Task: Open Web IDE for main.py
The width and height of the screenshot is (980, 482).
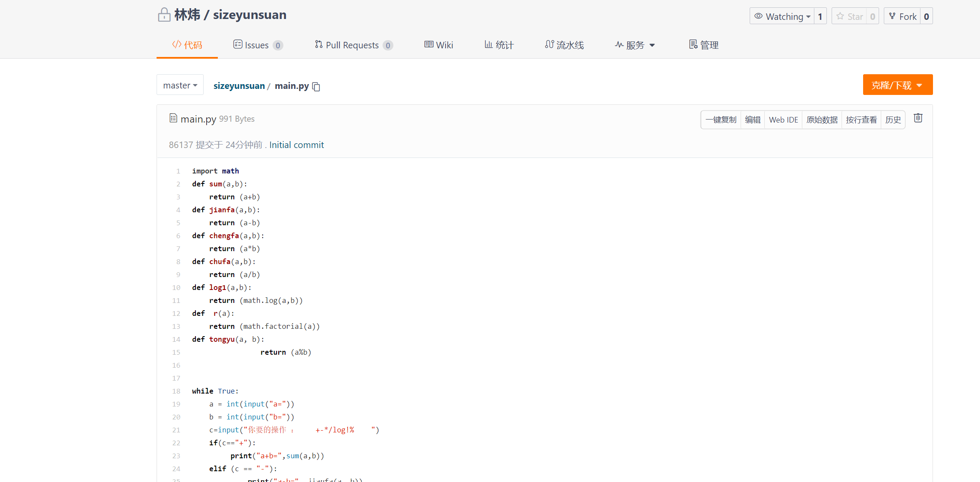Action: click(x=783, y=120)
